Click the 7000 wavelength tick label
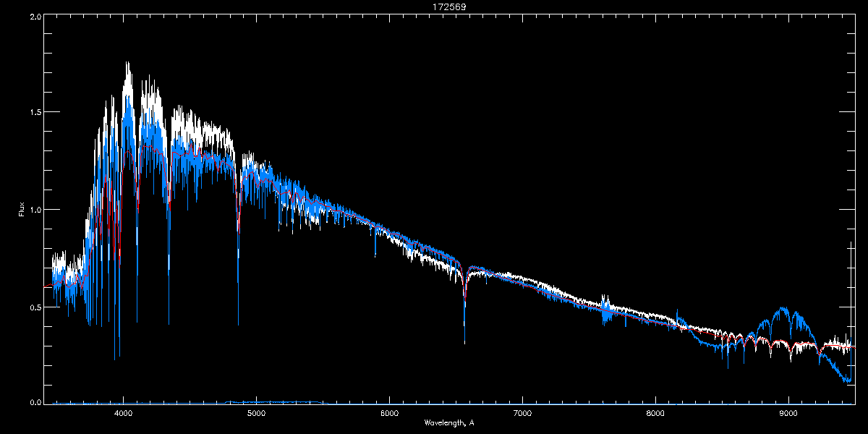868x434 pixels. tap(522, 414)
